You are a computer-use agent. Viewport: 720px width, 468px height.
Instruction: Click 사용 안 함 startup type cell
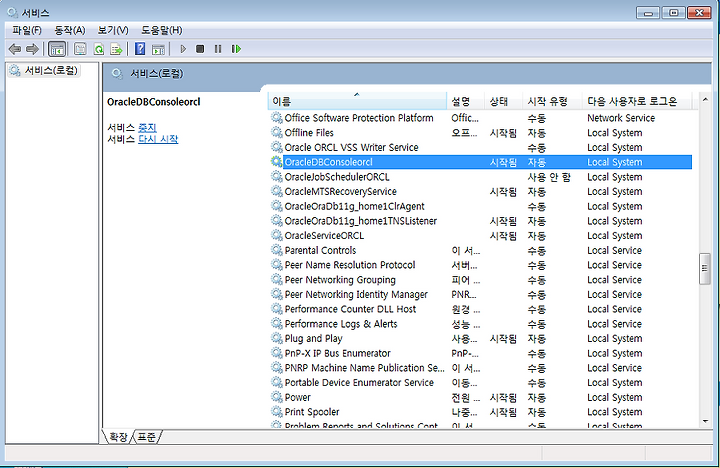click(549, 177)
